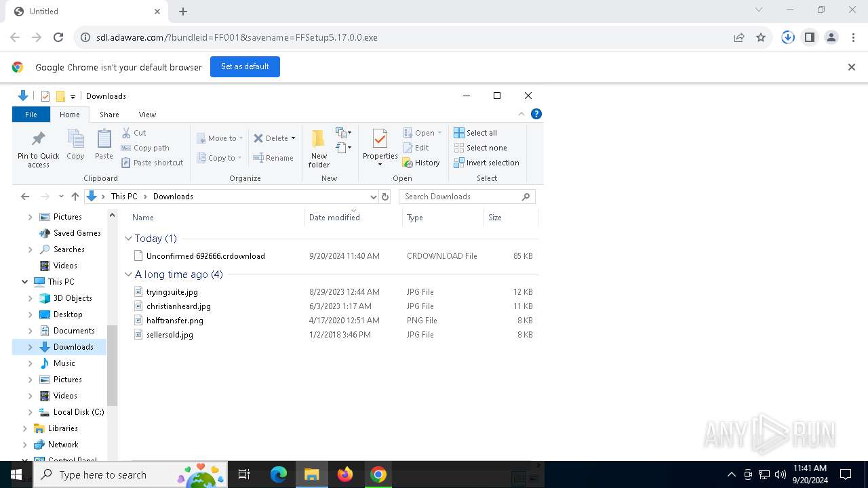Open the Delete dropdown arrow
868x488 pixels.
coord(293,138)
